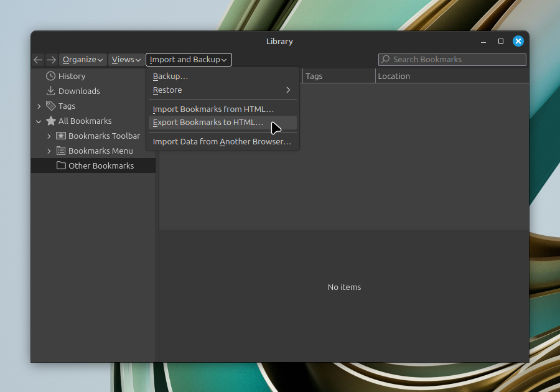Close the Import and Backup dropdown
Screen dimensions: 560x392
[189, 60]
